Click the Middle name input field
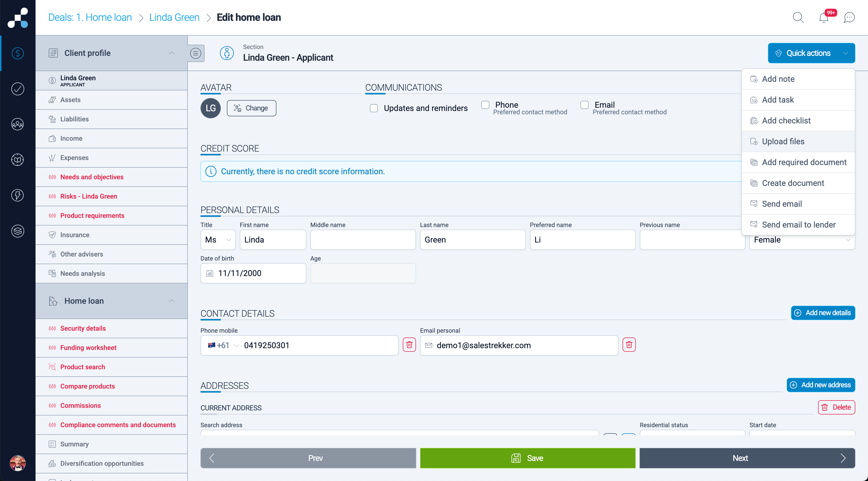868x481 pixels. click(363, 240)
